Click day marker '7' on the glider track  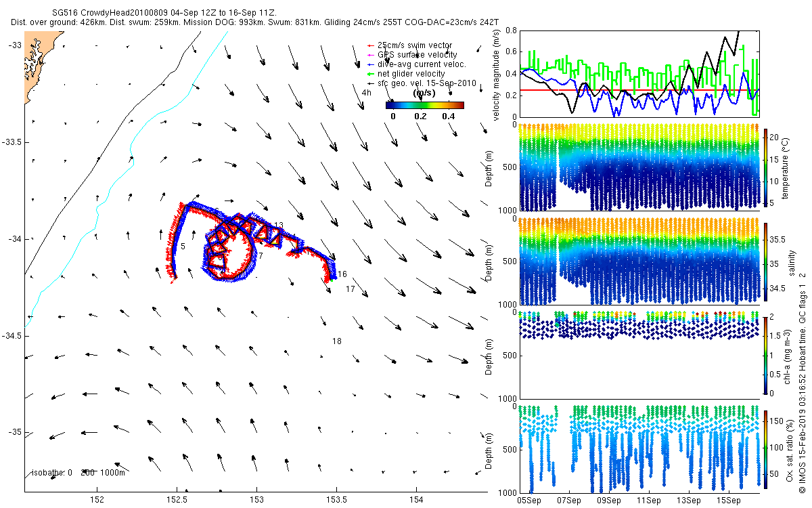tap(261, 256)
